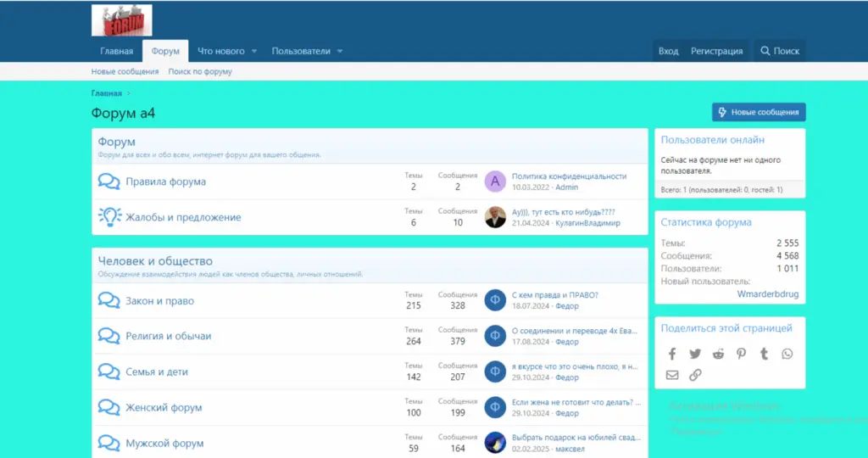Open the Регистрация link
Viewport: 868px width, 458px height.
(716, 51)
